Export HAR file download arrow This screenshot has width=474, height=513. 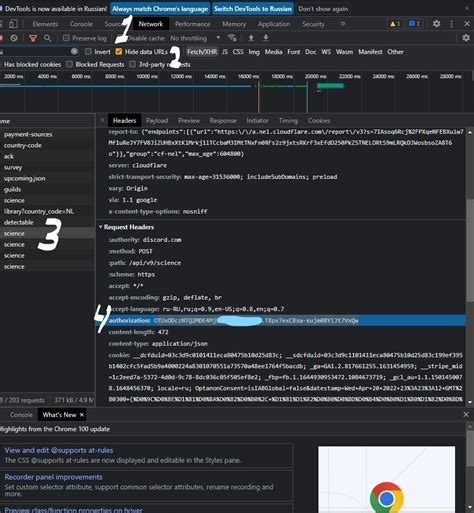pos(266,38)
